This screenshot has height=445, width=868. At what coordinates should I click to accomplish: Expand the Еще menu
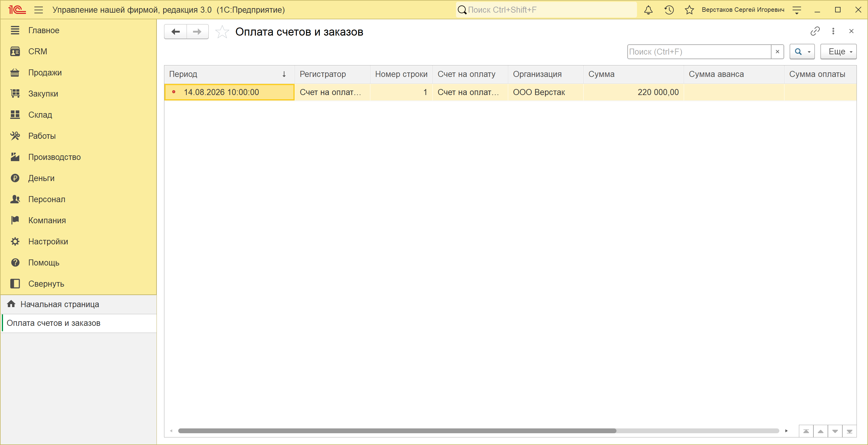pyautogui.click(x=838, y=52)
